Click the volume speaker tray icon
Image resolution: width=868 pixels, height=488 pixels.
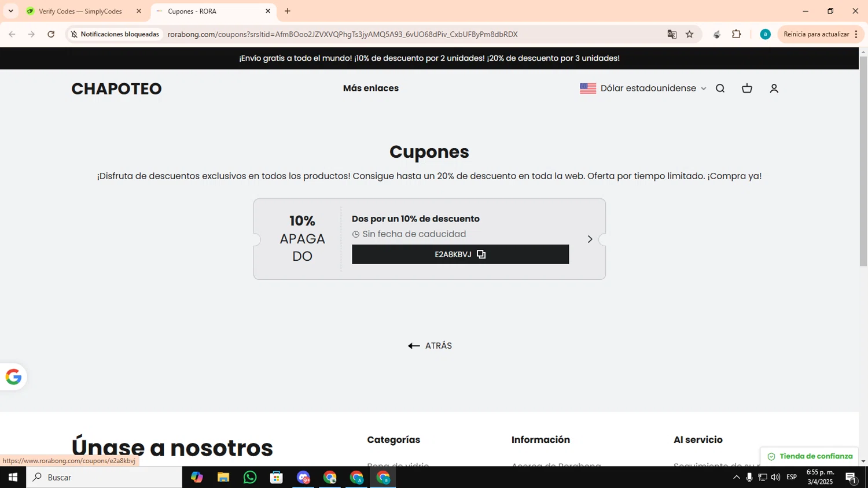tap(775, 477)
